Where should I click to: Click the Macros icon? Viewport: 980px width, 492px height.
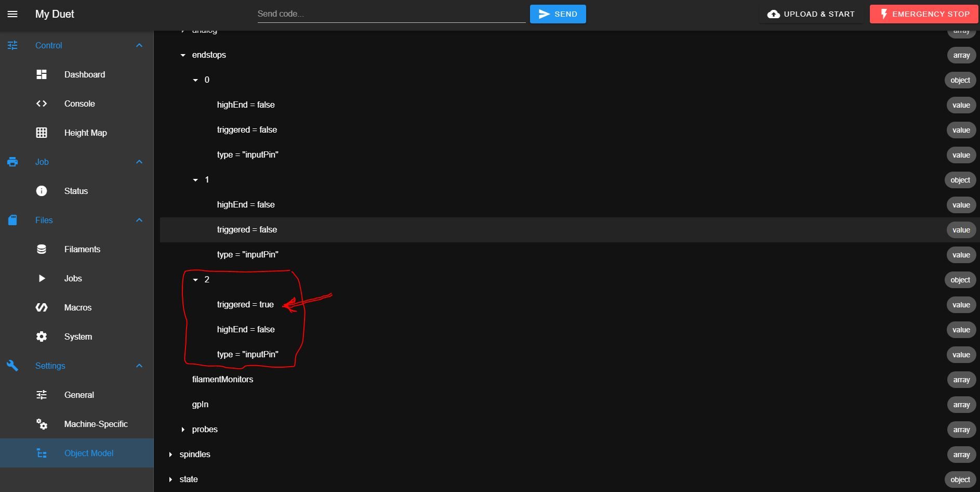42,307
